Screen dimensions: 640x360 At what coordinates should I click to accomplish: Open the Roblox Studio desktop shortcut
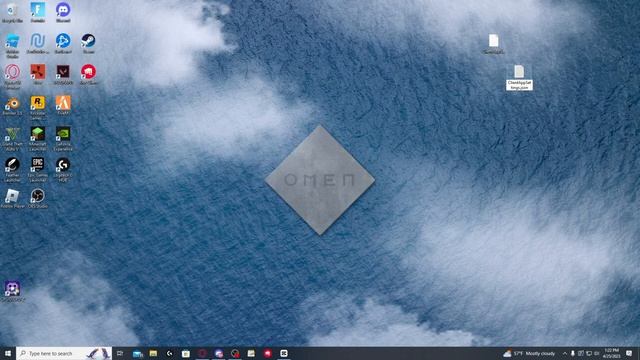12,45
